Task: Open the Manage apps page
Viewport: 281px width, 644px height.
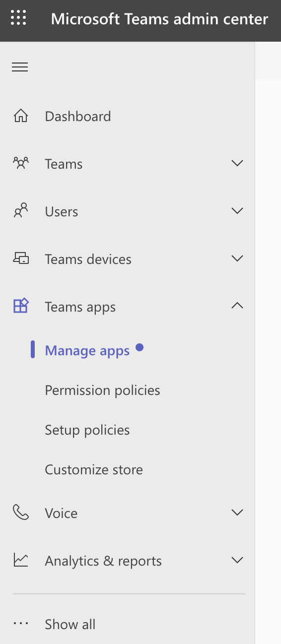Action: pyautogui.click(x=87, y=351)
